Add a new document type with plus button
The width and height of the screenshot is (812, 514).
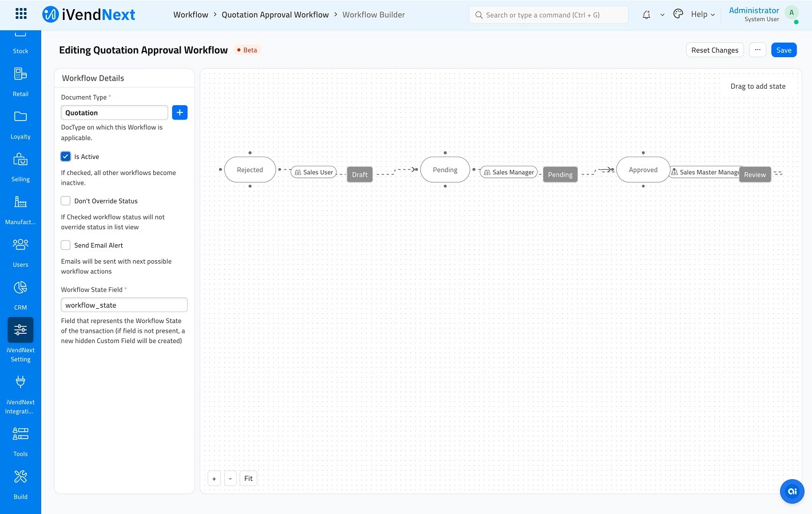click(180, 113)
